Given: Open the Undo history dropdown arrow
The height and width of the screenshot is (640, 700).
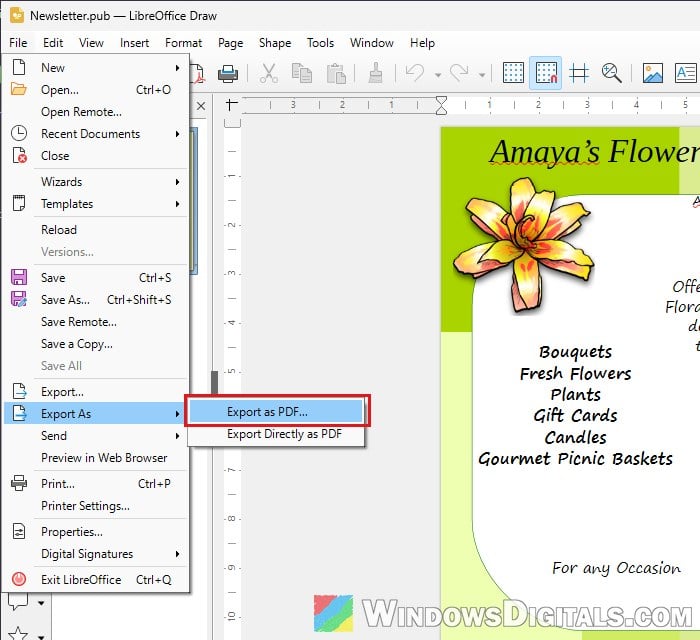Looking at the screenshot, I should click(438, 75).
